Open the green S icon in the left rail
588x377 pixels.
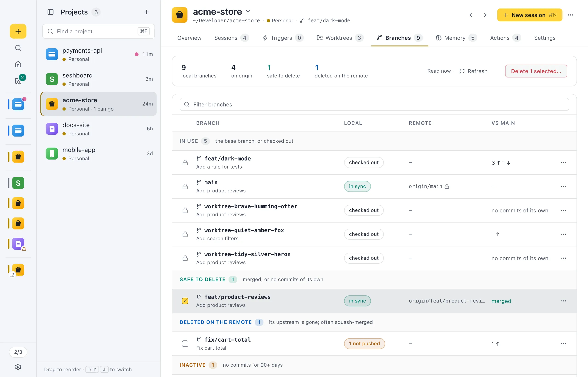pyautogui.click(x=18, y=183)
